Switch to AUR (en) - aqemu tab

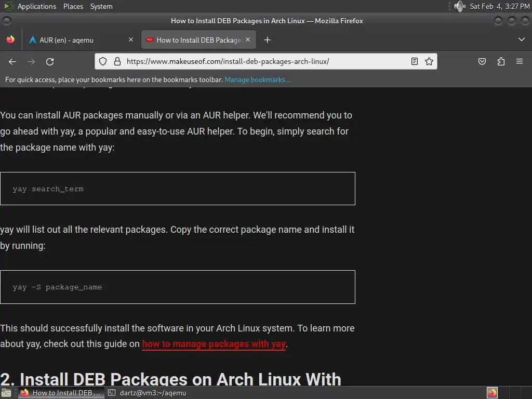point(80,39)
